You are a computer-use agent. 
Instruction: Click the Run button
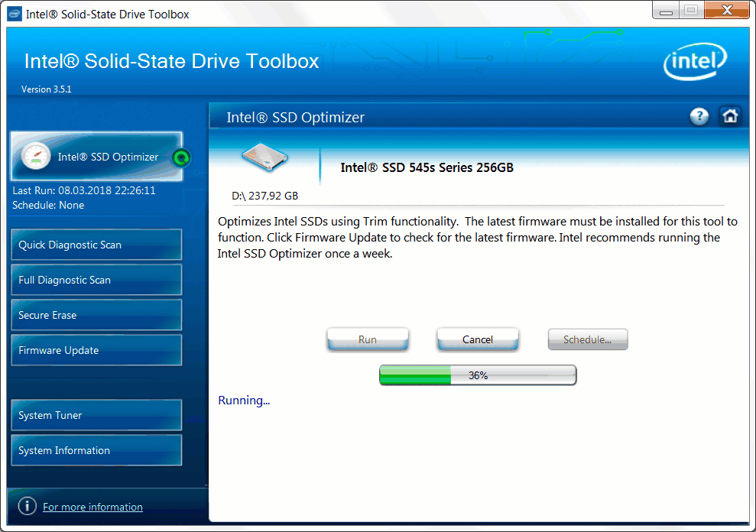(x=368, y=339)
